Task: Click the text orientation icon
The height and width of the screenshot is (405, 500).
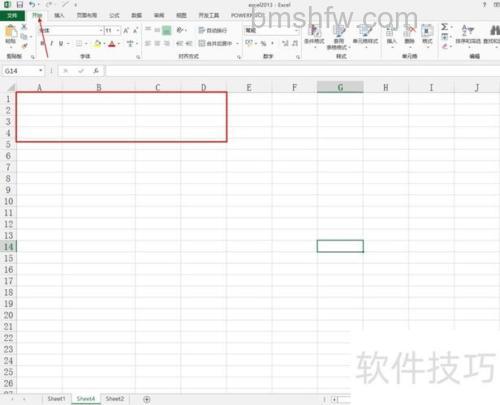Action: tap(180, 30)
